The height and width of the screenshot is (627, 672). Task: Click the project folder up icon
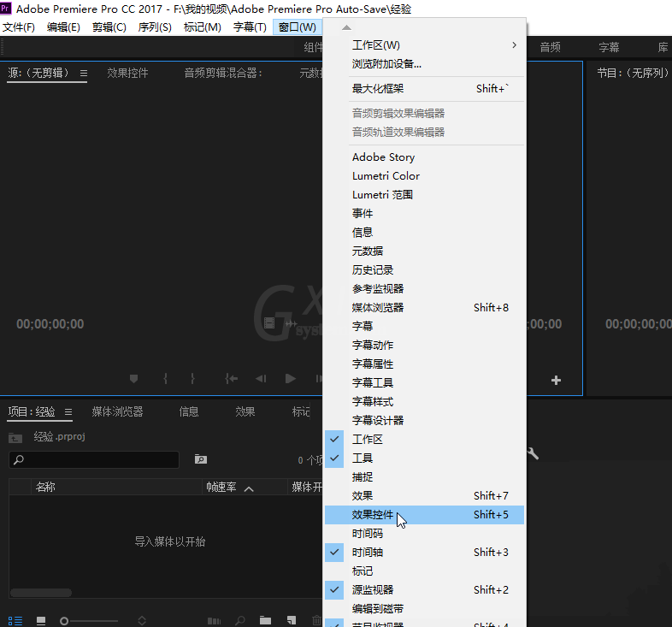(x=15, y=438)
